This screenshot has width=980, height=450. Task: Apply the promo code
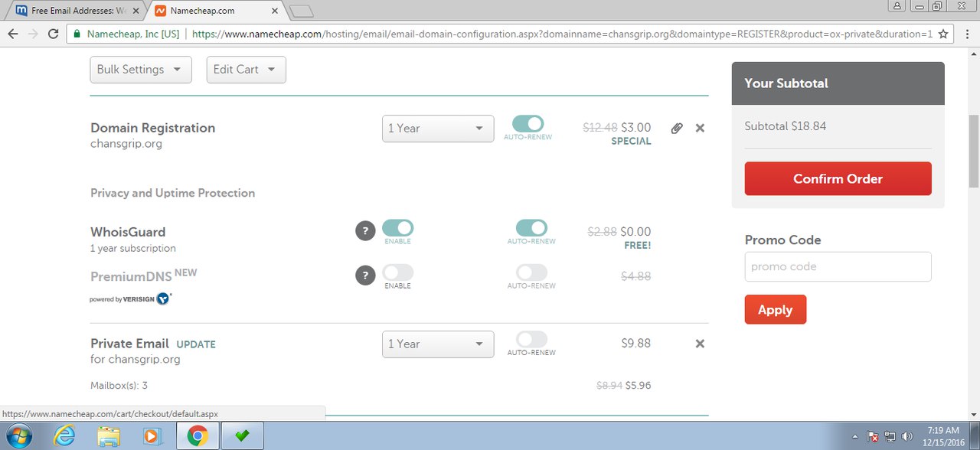(776, 310)
